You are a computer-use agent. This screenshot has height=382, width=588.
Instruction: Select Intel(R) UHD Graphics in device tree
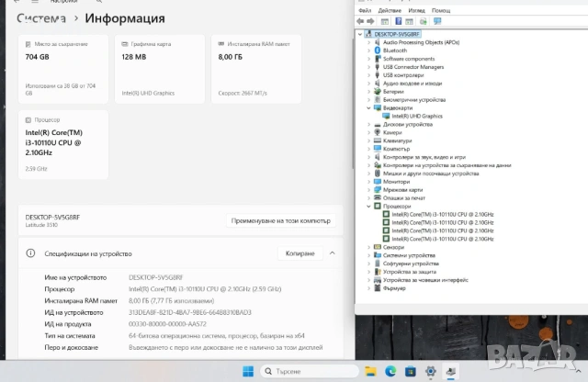click(417, 117)
